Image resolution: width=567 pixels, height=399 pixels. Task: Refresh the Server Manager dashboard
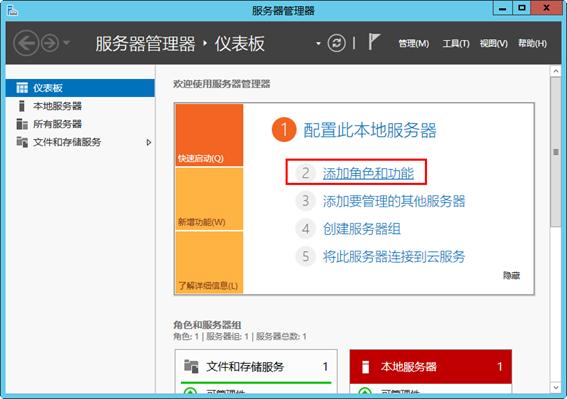[337, 43]
